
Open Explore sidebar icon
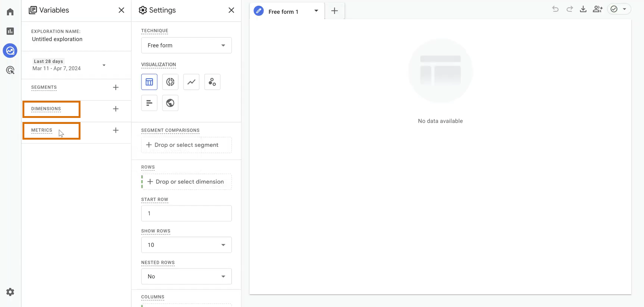[10, 51]
